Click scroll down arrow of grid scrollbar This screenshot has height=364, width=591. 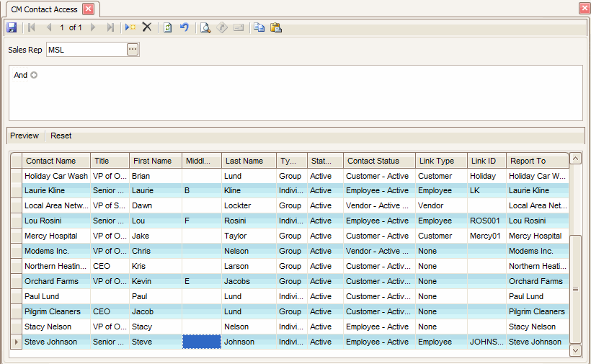(x=575, y=350)
